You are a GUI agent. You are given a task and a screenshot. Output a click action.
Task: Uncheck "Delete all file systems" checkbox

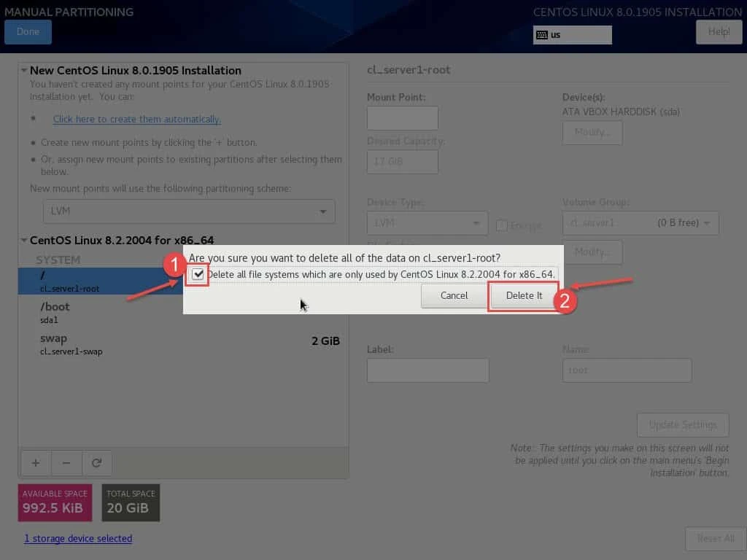(198, 275)
